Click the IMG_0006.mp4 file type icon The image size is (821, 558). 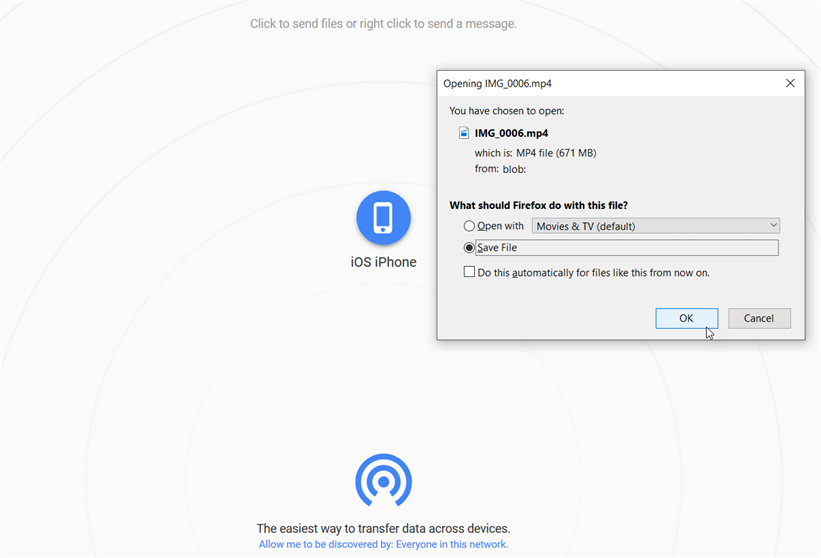pos(464,132)
